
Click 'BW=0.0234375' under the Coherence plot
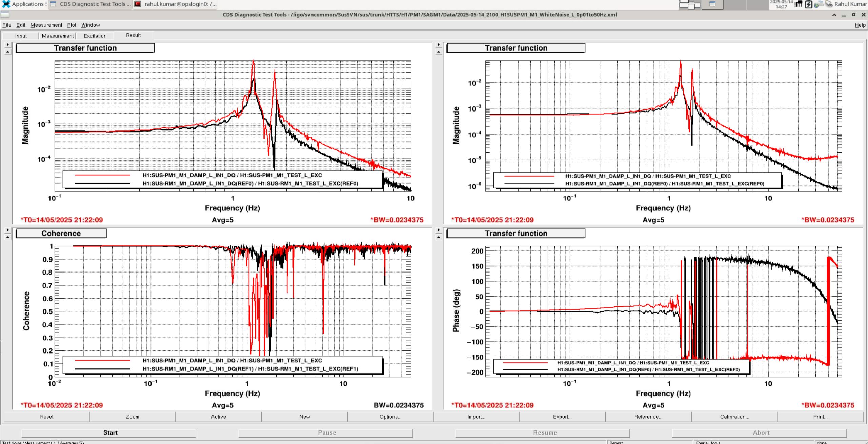click(x=399, y=405)
